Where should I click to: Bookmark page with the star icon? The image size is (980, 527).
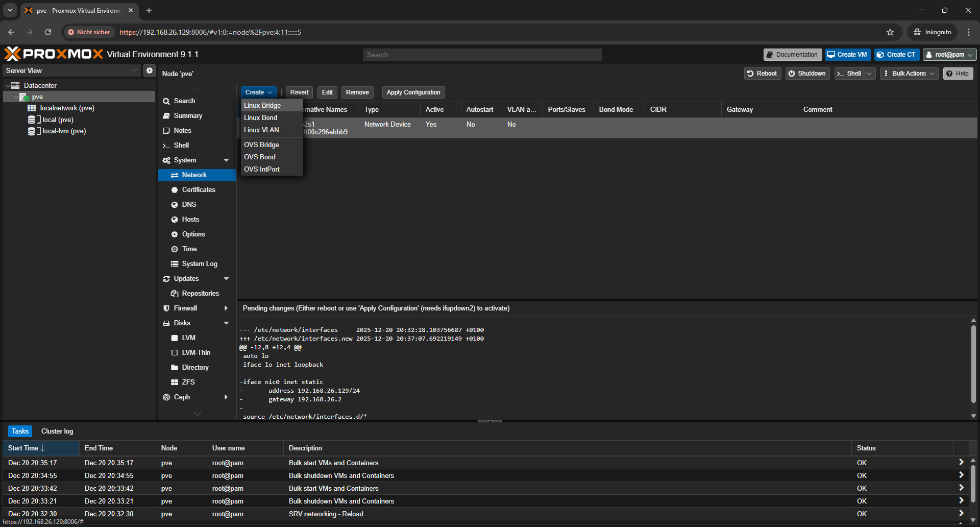point(890,32)
